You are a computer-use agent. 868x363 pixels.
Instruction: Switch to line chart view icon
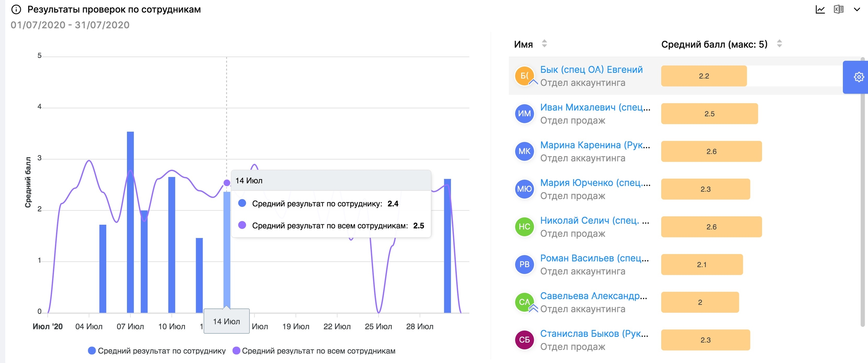pos(820,9)
